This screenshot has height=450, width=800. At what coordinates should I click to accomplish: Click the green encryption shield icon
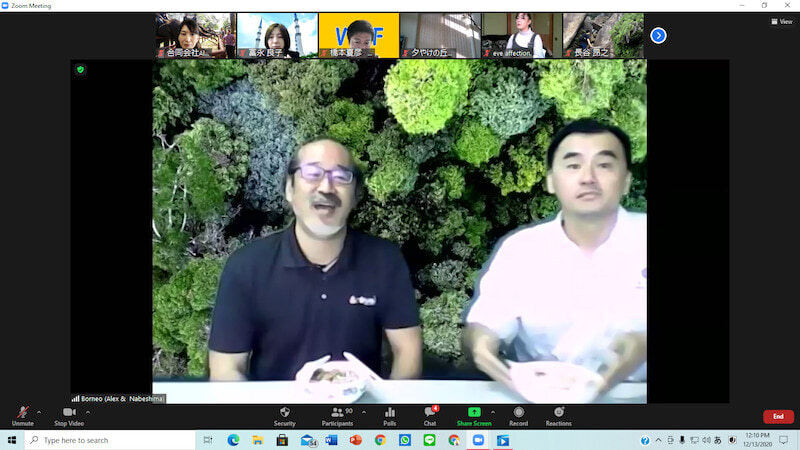pos(80,69)
